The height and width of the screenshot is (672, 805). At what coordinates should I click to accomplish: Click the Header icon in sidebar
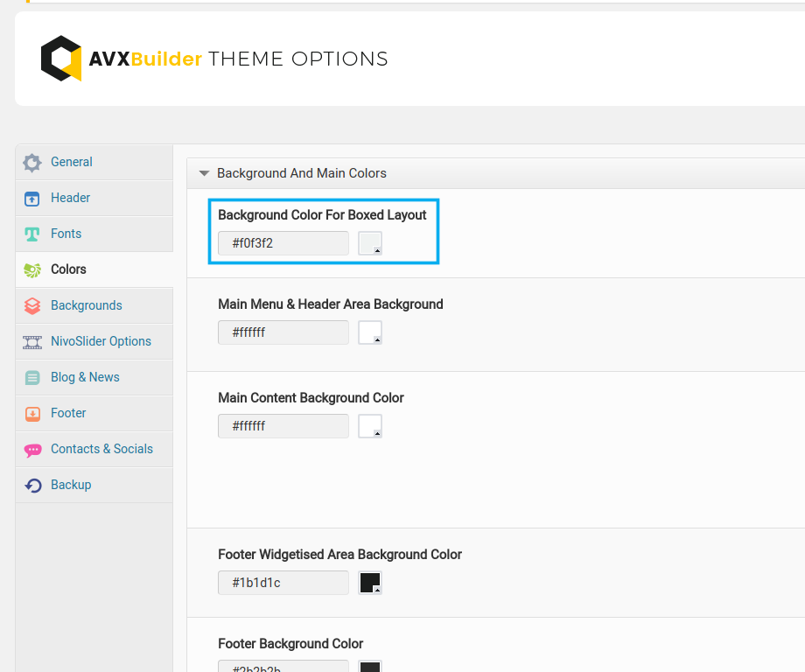click(x=32, y=199)
